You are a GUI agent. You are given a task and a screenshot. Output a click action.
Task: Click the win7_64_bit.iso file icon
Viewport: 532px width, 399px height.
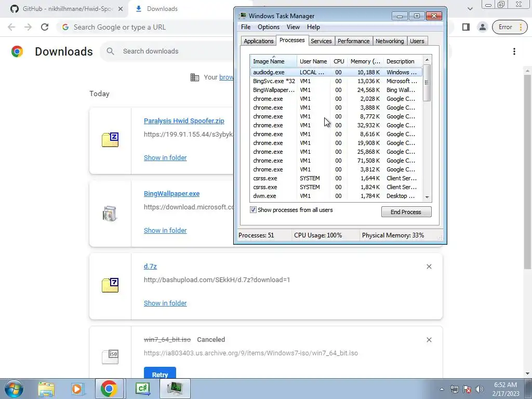tap(110, 356)
